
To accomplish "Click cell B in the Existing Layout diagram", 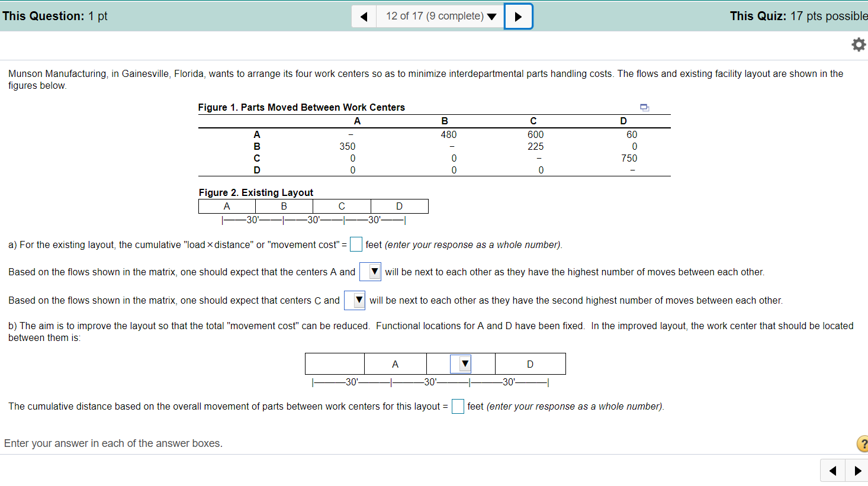I will point(284,206).
